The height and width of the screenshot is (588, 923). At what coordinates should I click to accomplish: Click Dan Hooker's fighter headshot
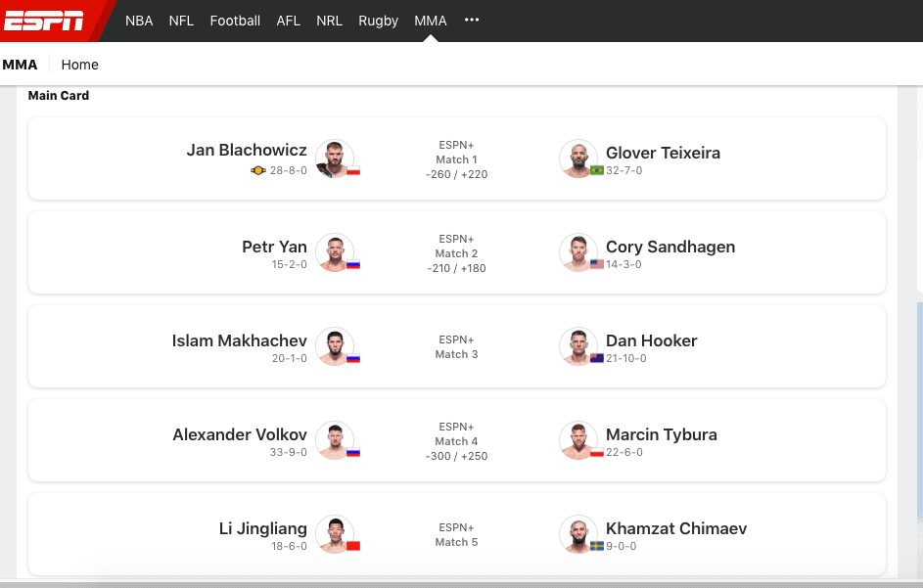pyautogui.click(x=578, y=345)
